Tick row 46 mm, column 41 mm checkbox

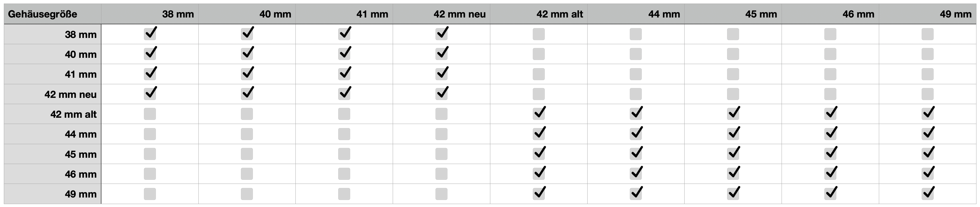344,174
